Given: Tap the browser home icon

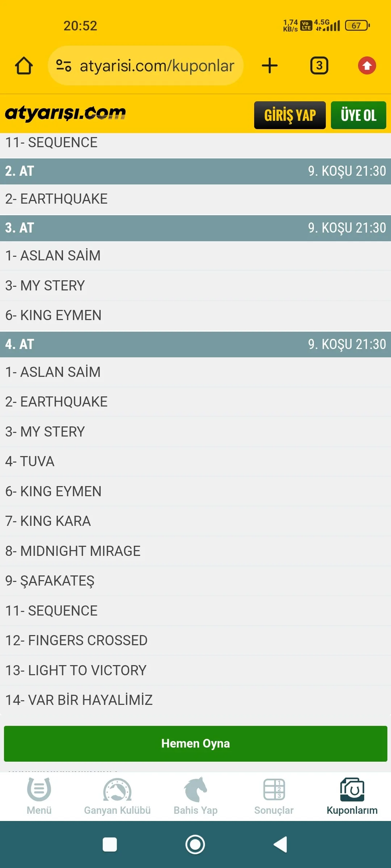Looking at the screenshot, I should pos(24,66).
